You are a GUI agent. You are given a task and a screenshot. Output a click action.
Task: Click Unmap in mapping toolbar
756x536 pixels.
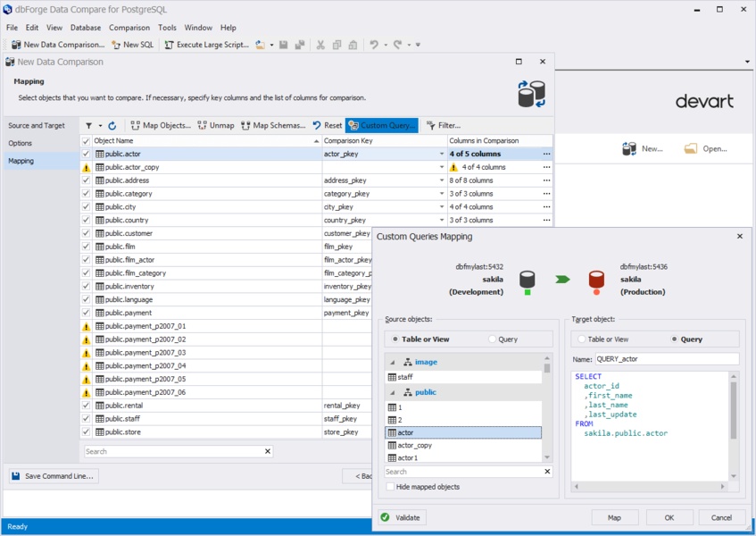pyautogui.click(x=215, y=126)
